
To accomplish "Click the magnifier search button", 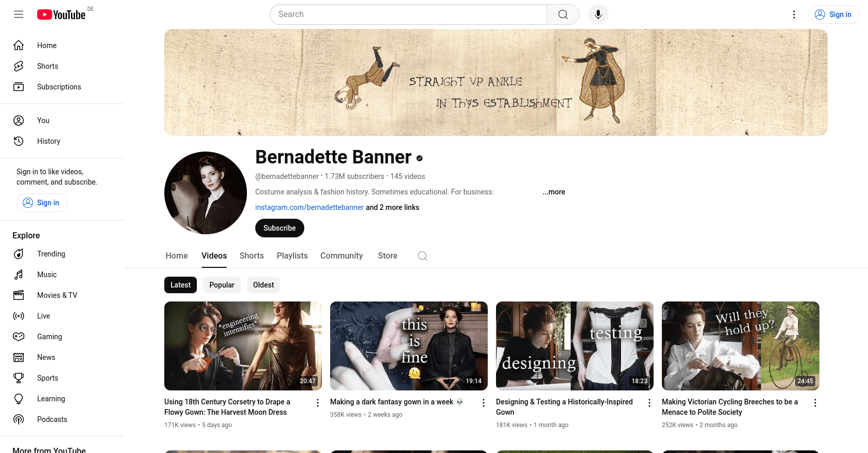I will tap(563, 14).
